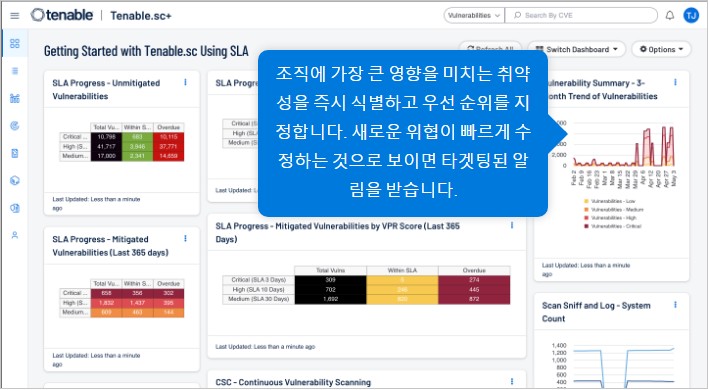708x390 pixels.
Task: Open the Options dropdown menu
Action: point(661,49)
